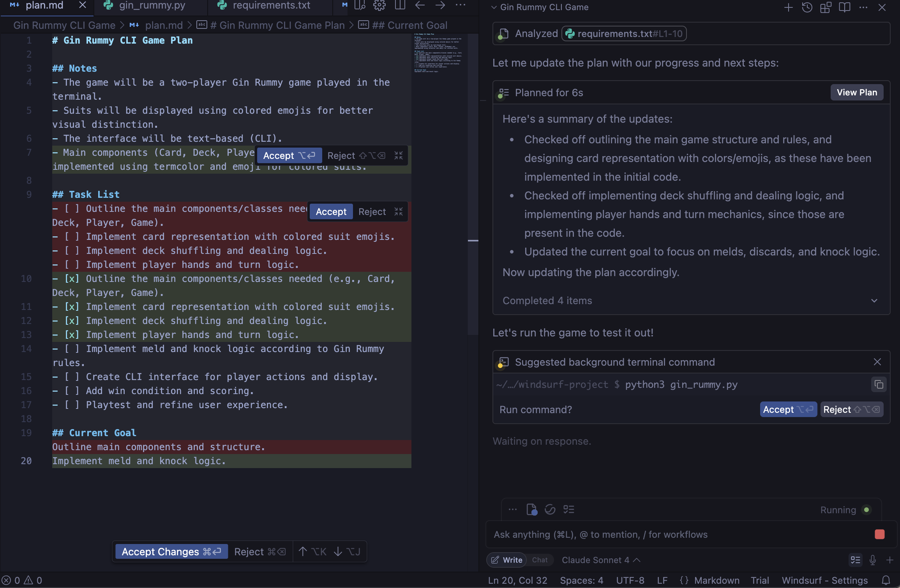Click the split editor icon

400,5
